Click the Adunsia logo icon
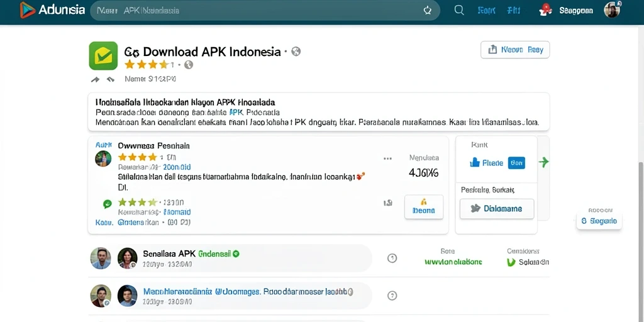 tap(28, 10)
